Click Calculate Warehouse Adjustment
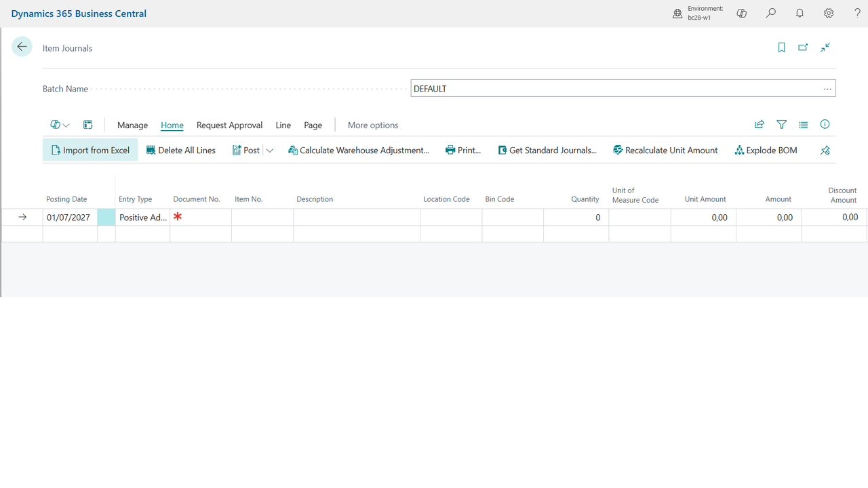Viewport: 868px width, 488px height. (359, 150)
